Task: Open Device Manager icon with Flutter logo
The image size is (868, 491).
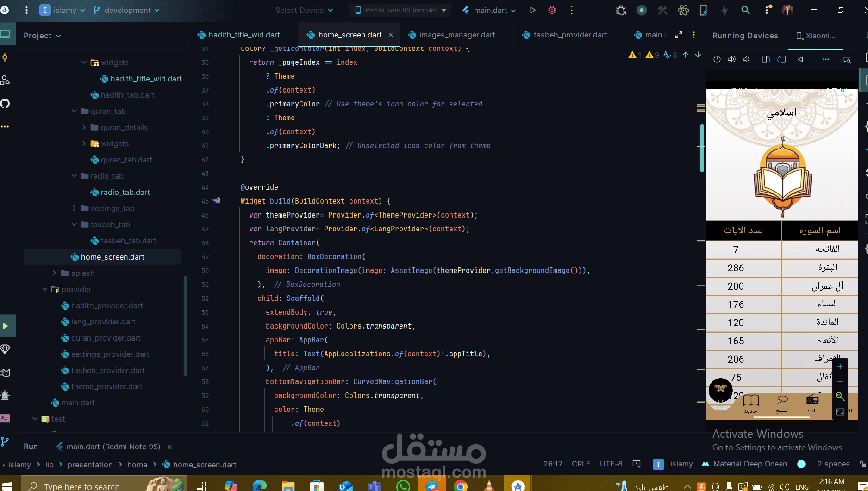Action: tap(704, 10)
